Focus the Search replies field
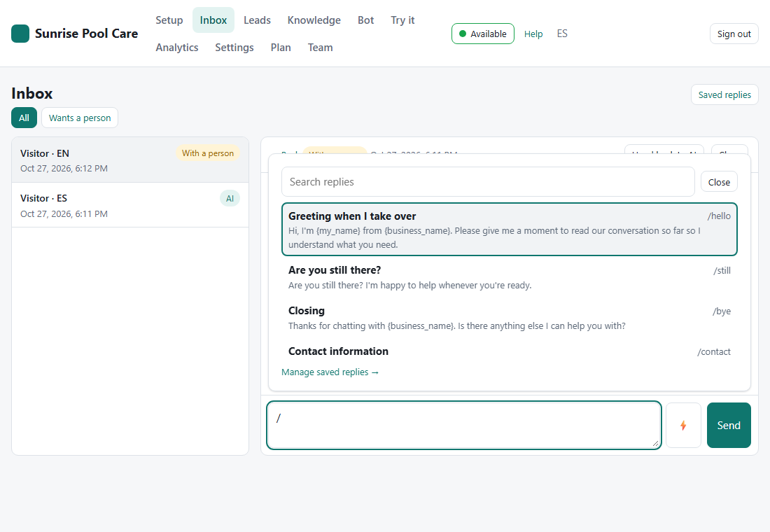The width and height of the screenshot is (770, 532). coord(488,182)
